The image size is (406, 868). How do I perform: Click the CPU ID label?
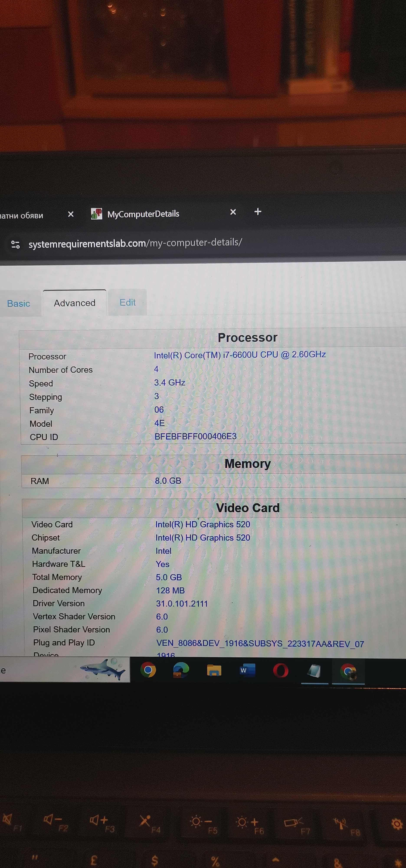tap(44, 437)
